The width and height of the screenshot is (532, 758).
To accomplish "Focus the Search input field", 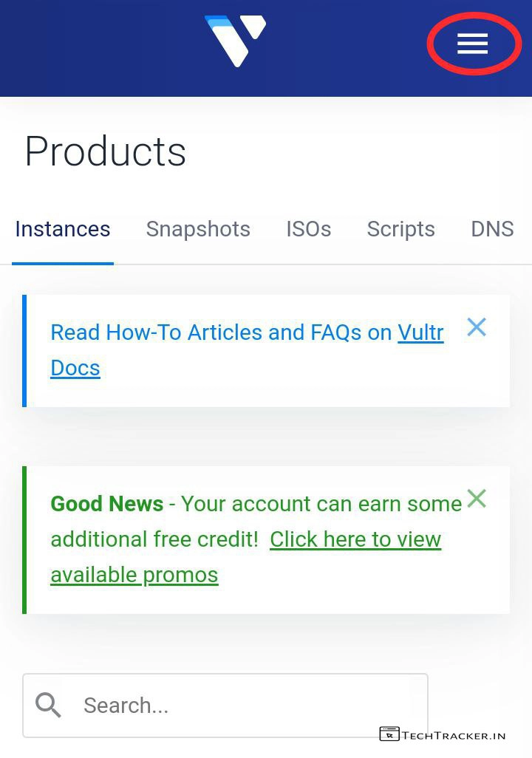I will 244,706.
